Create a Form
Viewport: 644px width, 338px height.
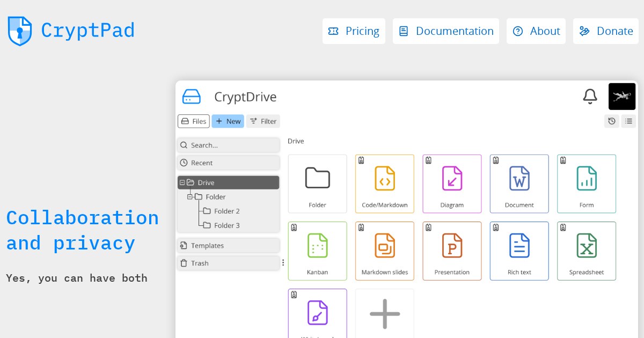click(587, 184)
